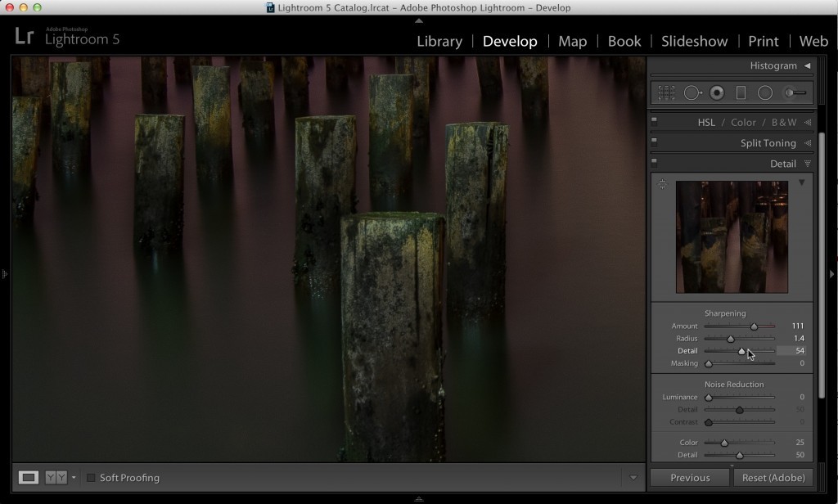Viewport: 838px width, 504px height.
Task: Hide the top module picker panel
Action: [419, 20]
